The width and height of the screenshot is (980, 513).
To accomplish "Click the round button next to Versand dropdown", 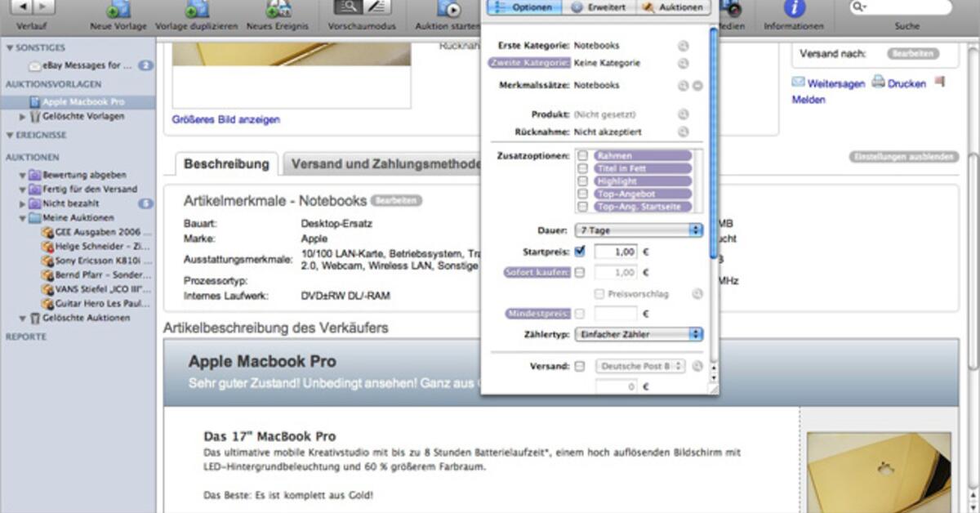I will (697, 367).
